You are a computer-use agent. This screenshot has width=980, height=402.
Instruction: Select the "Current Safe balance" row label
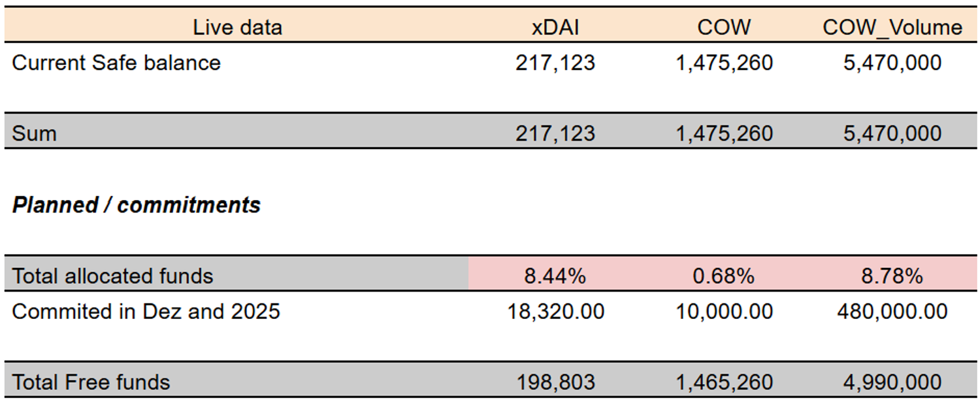pos(116,63)
